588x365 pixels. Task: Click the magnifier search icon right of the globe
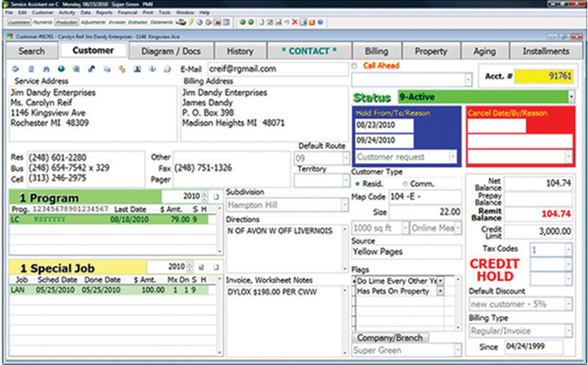[76, 69]
